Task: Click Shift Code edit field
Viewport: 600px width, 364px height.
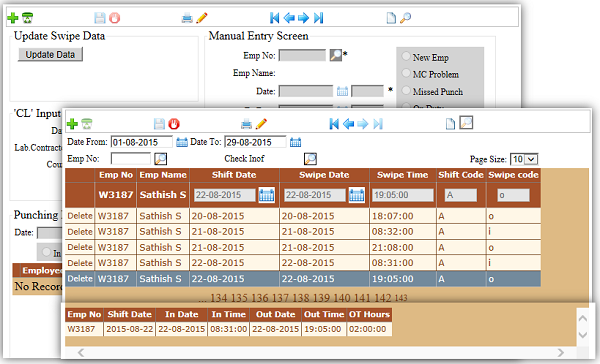Action: pyautogui.click(x=461, y=195)
